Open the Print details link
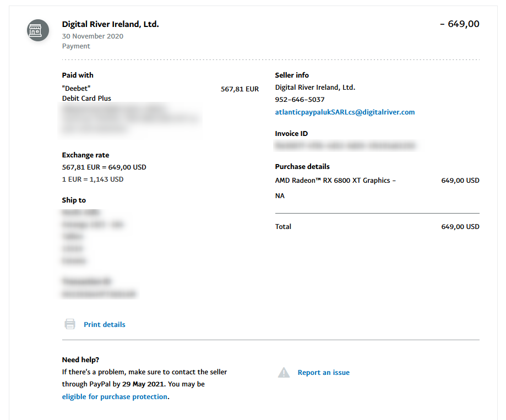 [104, 325]
